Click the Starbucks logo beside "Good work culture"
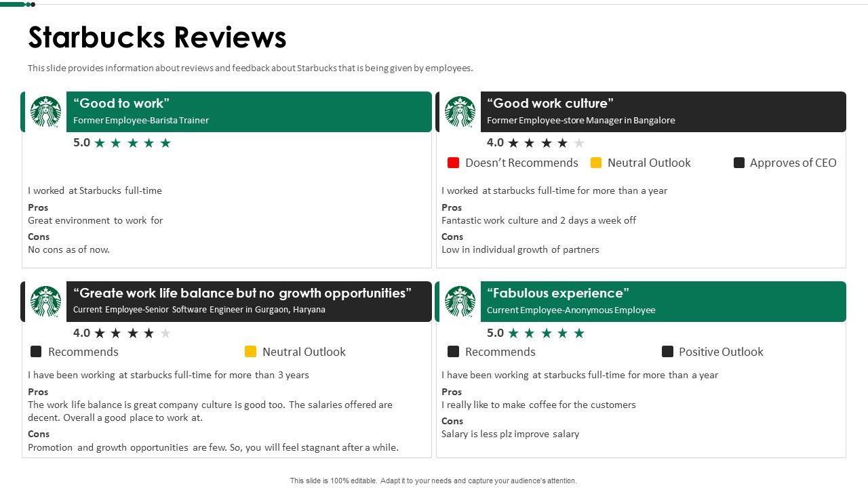Image resolution: width=868 pixels, height=488 pixels. (x=460, y=112)
